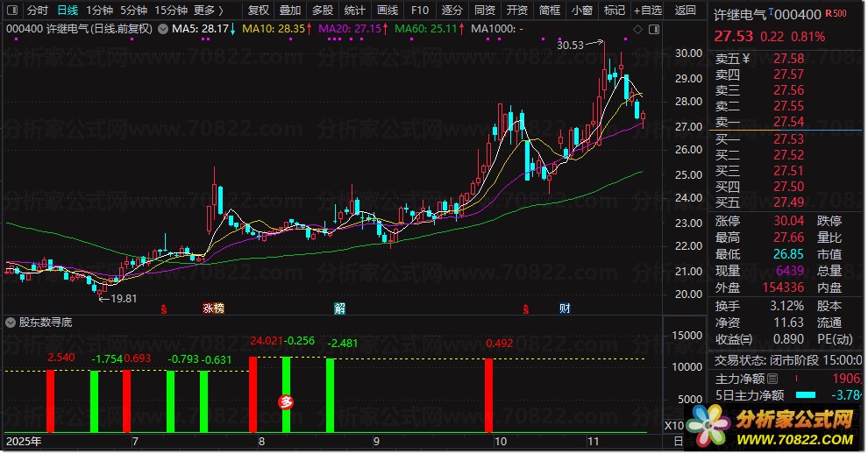Click the stock code 000400 in quote panel
868x454 pixels.
[798, 14]
